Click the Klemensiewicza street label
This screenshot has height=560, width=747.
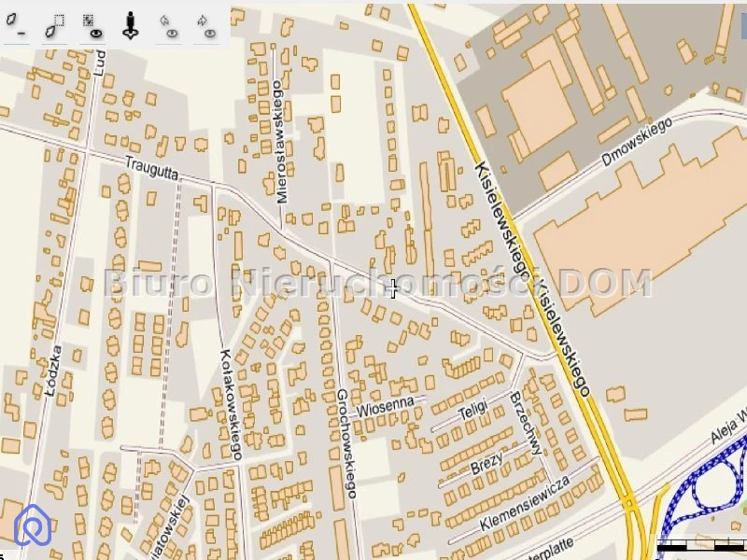(525, 503)
